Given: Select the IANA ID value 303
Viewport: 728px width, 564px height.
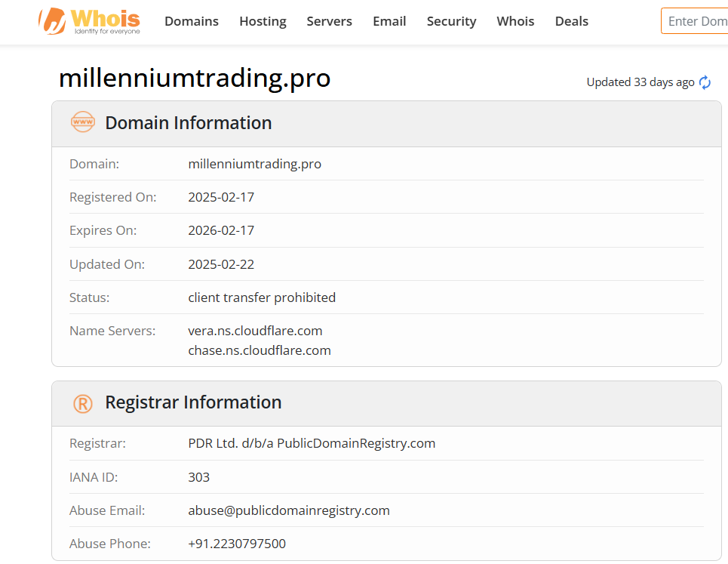Looking at the screenshot, I should coord(198,477).
